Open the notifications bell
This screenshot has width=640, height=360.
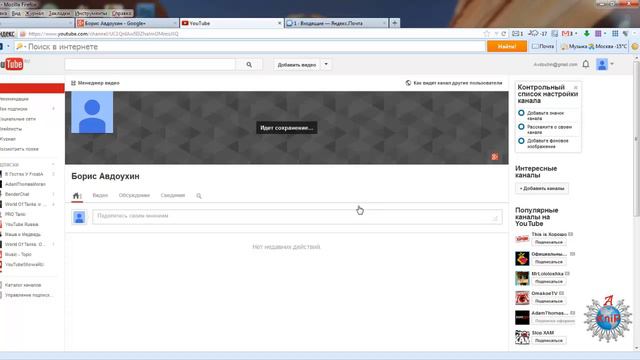(586, 64)
